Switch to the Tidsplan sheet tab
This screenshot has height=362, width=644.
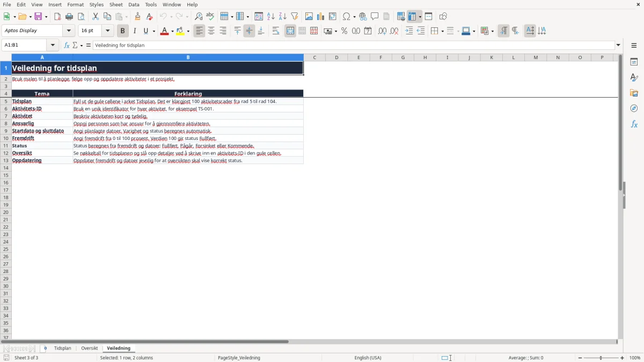coord(62,349)
